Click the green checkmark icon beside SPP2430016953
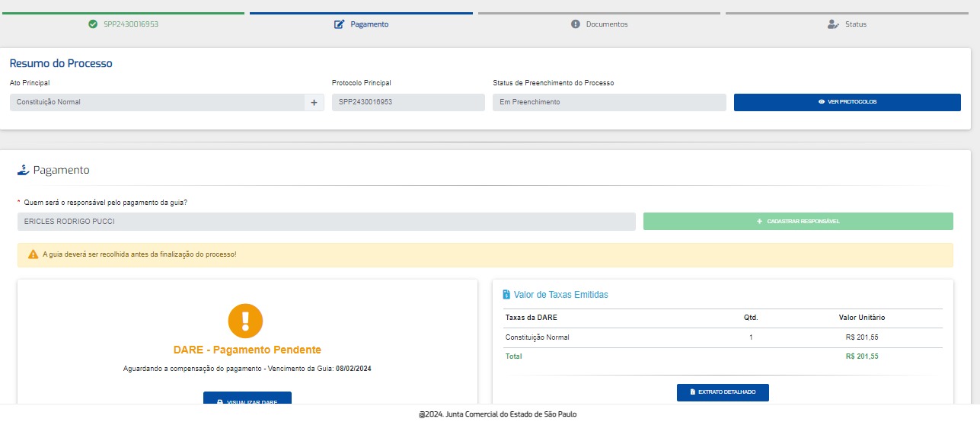The image size is (980, 422). 93,24
